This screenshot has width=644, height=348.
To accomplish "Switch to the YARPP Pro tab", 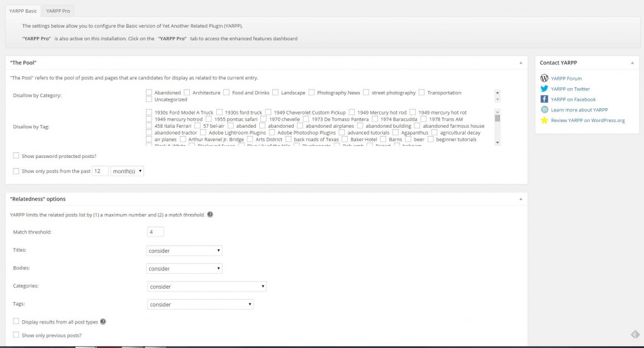I will pos(58,11).
